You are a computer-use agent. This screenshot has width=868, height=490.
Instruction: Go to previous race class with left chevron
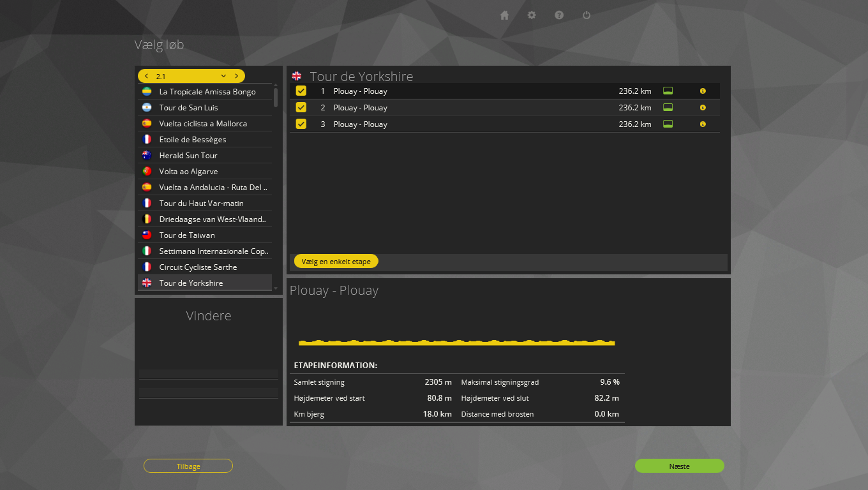pyautogui.click(x=147, y=76)
